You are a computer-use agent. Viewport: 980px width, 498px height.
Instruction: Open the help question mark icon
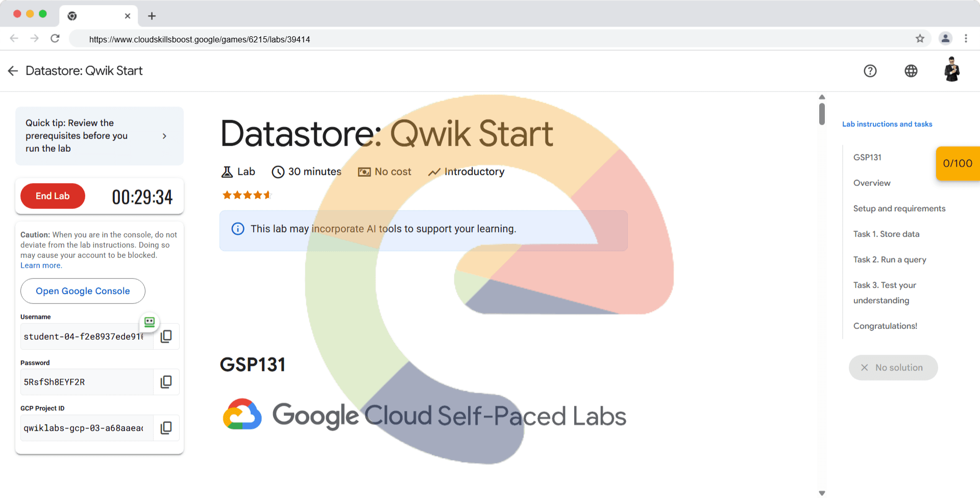pos(870,71)
